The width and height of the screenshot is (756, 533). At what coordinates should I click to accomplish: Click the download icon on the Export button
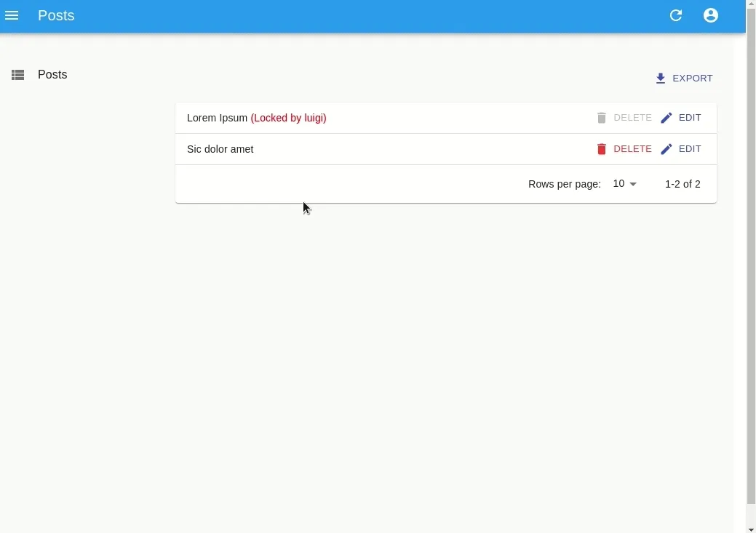click(661, 78)
